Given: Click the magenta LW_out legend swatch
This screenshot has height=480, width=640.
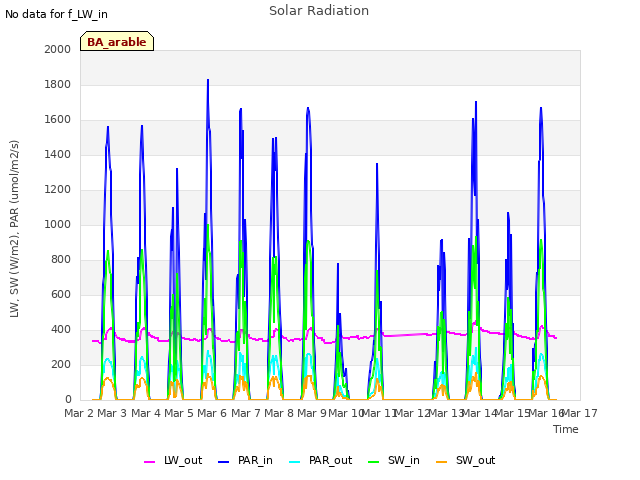Looking at the screenshot, I should (x=150, y=462).
